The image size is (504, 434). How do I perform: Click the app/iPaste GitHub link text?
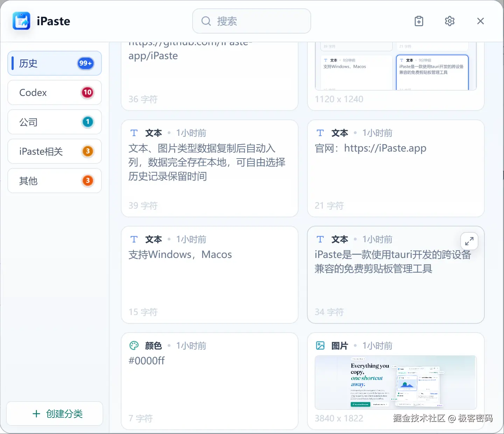click(153, 56)
